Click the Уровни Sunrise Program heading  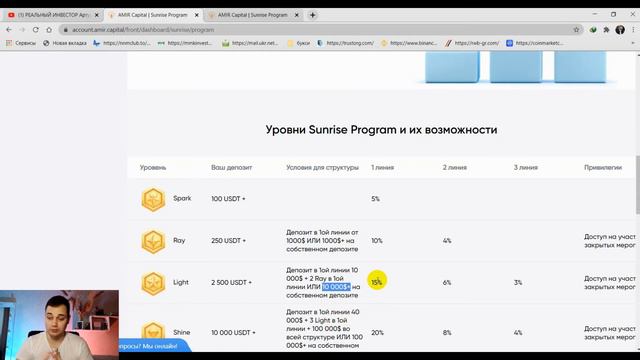click(381, 130)
